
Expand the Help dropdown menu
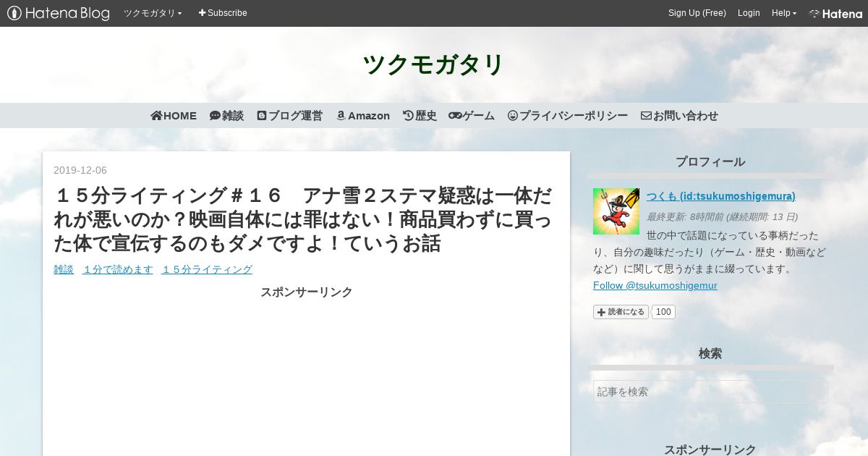coord(784,13)
